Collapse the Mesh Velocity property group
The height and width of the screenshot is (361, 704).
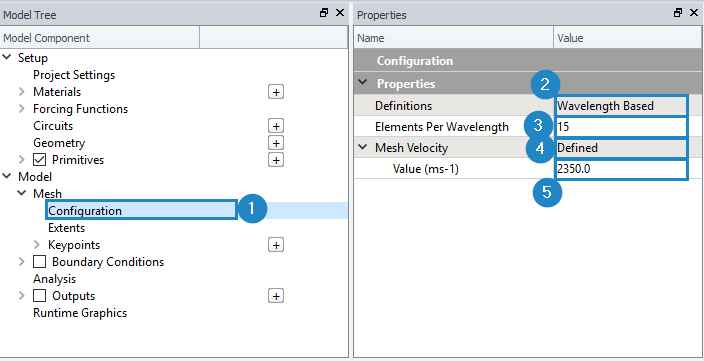(x=363, y=147)
